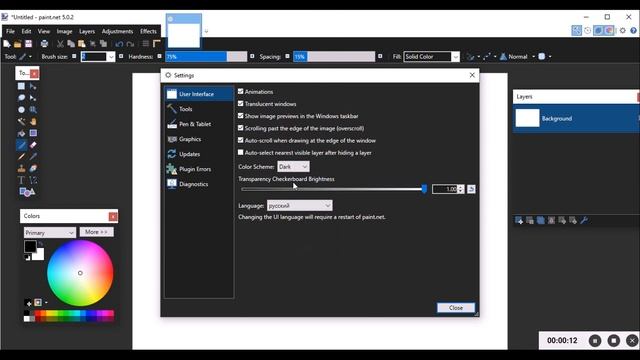Select the Pan hand tool
This screenshot has height=360, width=640.
(x=33, y=122)
